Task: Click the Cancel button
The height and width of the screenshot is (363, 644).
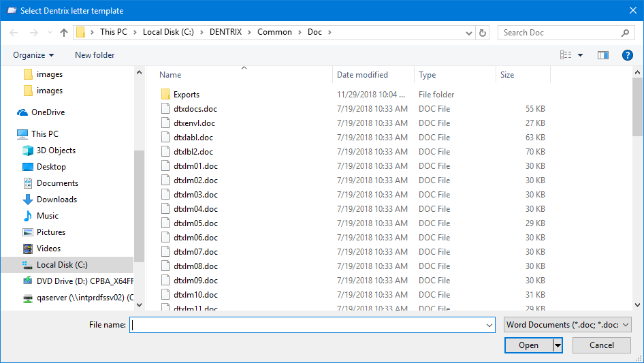Action: (601, 345)
